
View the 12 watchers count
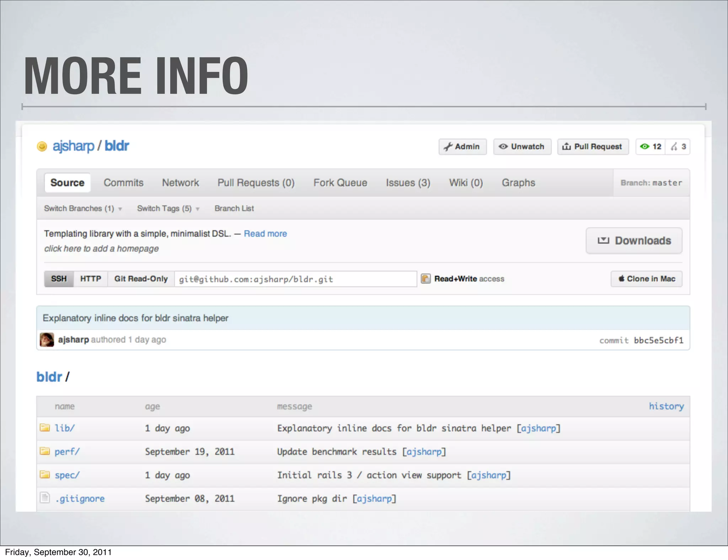651,147
